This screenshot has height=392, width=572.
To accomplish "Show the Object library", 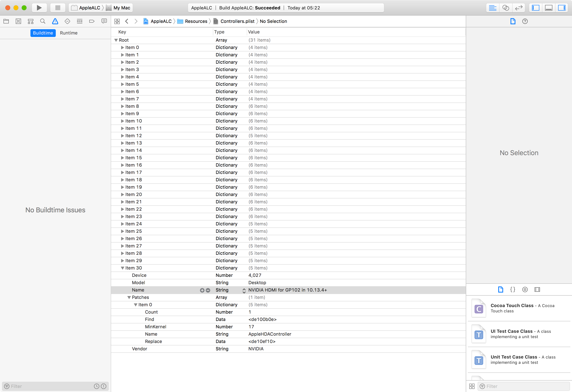I will coord(525,290).
